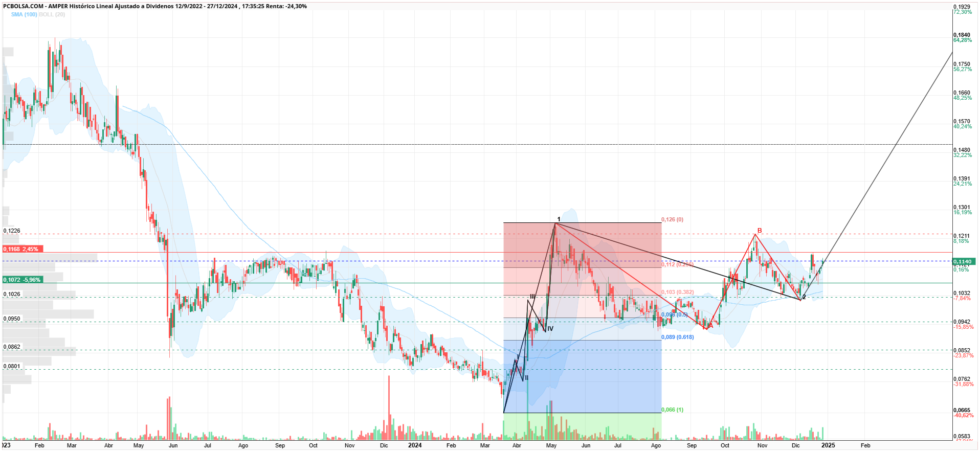Click the 0,1140 current price label
Screen dimensions: 980x452
coord(965,261)
